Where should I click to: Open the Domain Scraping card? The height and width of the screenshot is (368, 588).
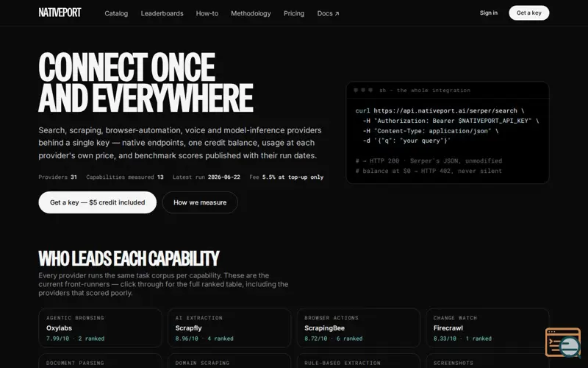click(229, 361)
